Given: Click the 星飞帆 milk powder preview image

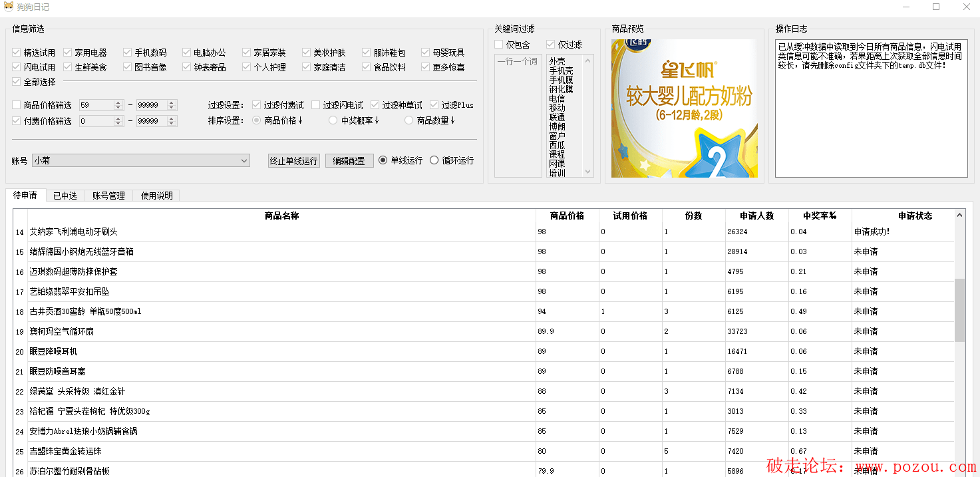Looking at the screenshot, I should click(x=684, y=108).
